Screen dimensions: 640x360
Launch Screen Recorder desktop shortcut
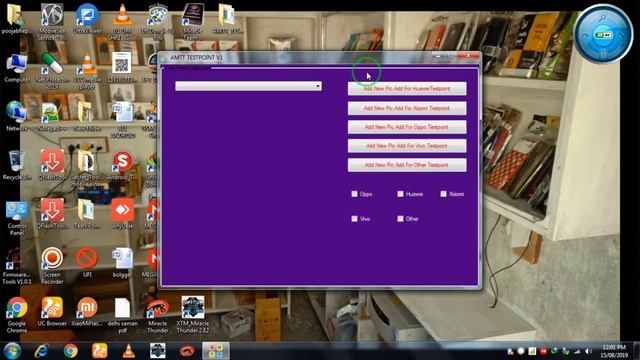[x=52, y=265]
